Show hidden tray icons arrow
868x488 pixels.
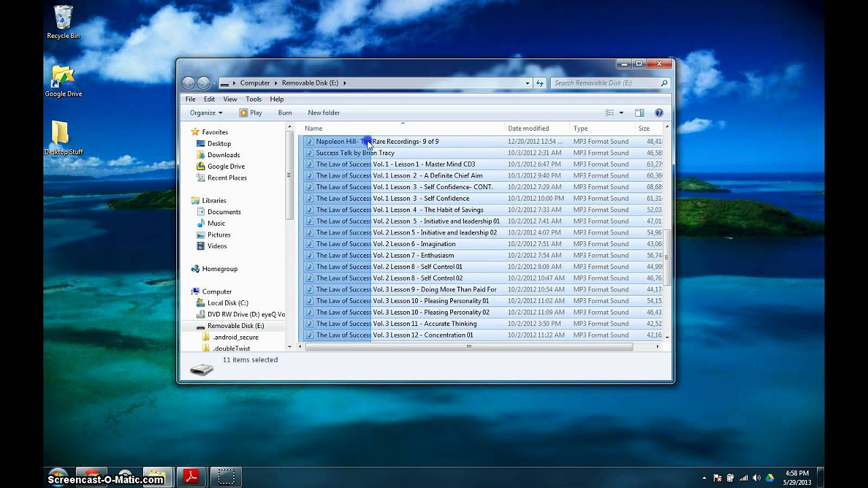click(x=704, y=478)
